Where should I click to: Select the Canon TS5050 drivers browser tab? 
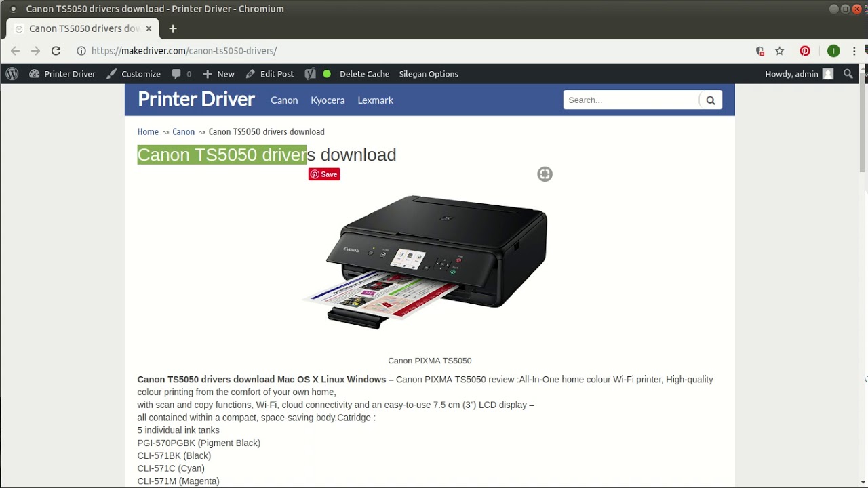83,28
